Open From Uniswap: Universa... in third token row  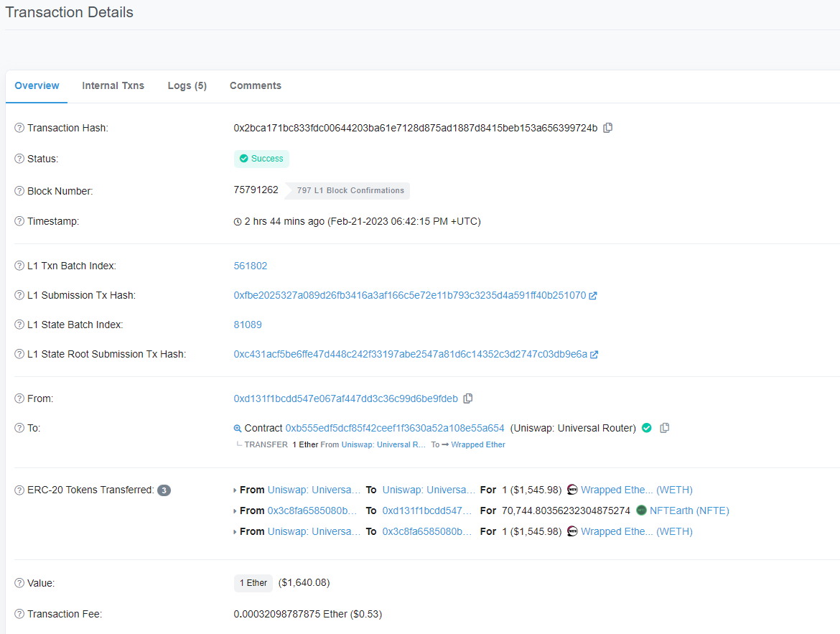coord(314,531)
